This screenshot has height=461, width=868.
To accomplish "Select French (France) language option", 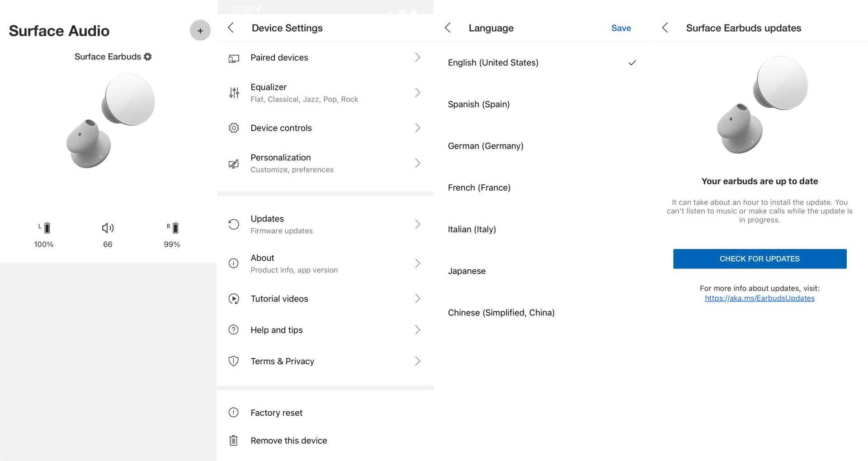I will click(479, 188).
